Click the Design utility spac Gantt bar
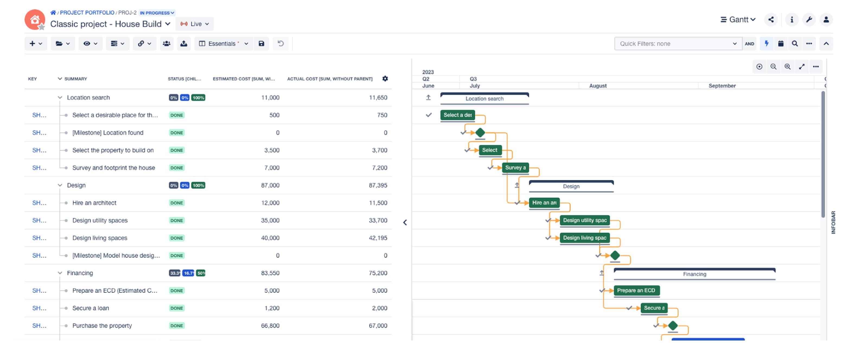The width and height of the screenshot is (868, 347). click(585, 220)
